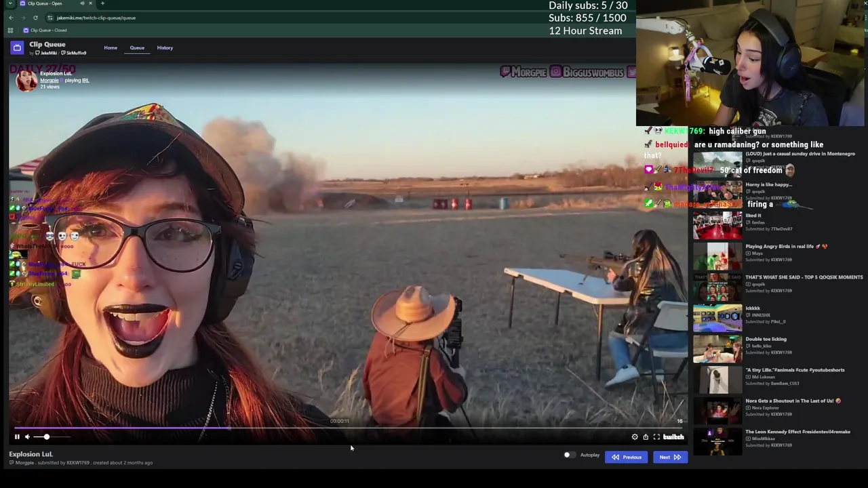This screenshot has height=488, width=868.
Task: Click browser forward arrow
Action: click(23, 18)
